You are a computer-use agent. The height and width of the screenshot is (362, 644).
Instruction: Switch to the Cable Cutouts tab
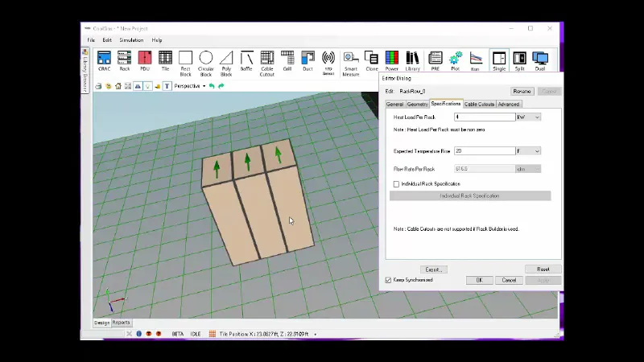[x=479, y=105]
